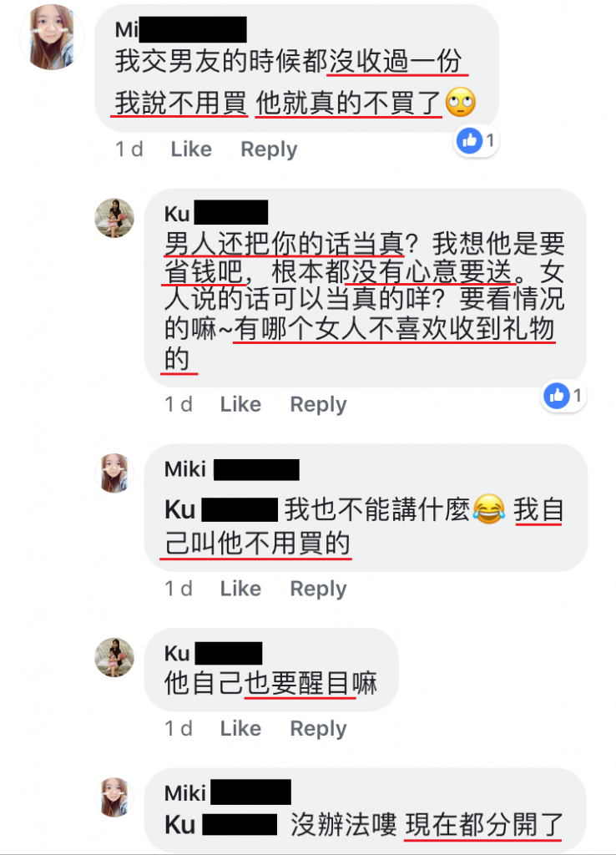The image size is (616, 855).
Task: Open Miki's avatar beside 我也不能講什麼 reply
Action: 114,473
